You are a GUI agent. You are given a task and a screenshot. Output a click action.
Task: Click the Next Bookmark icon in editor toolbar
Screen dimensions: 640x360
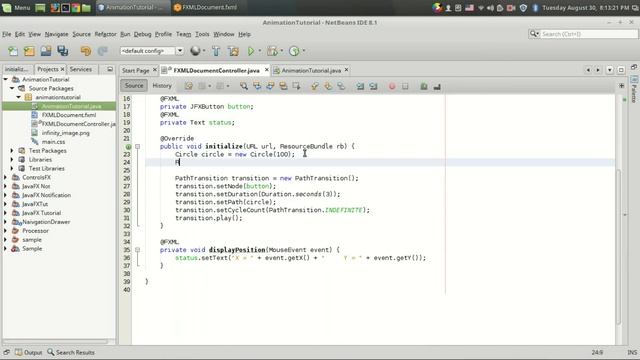328,86
